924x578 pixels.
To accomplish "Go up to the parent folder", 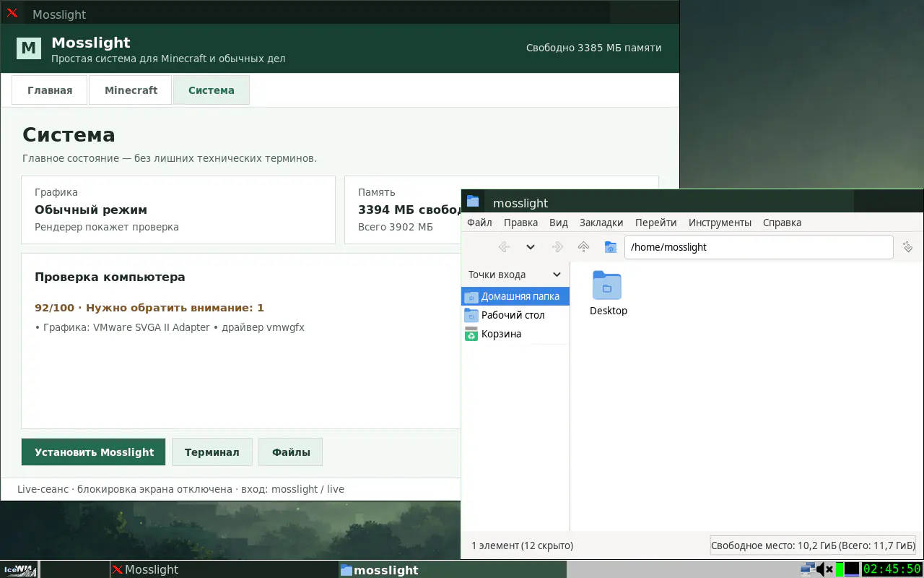I will pyautogui.click(x=584, y=247).
